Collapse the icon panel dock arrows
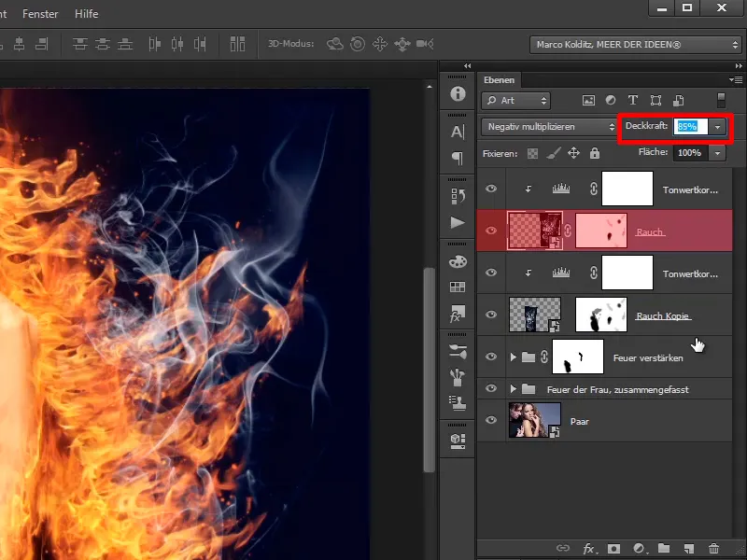The height and width of the screenshot is (560, 747). 468,65
